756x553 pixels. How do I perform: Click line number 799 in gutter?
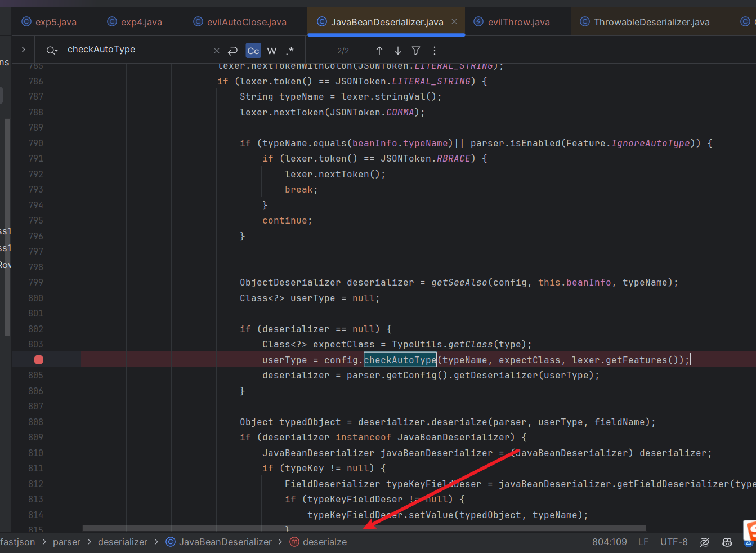coord(35,283)
